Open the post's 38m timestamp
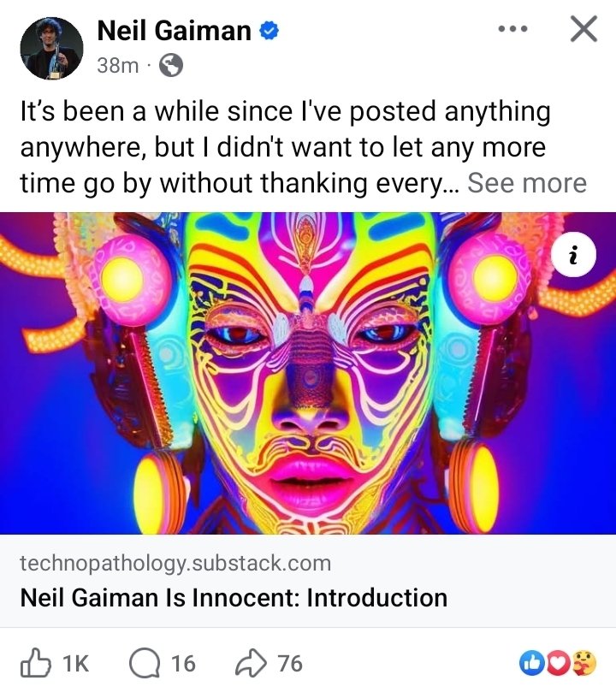Image resolution: width=616 pixels, height=698 pixels. coord(117,65)
